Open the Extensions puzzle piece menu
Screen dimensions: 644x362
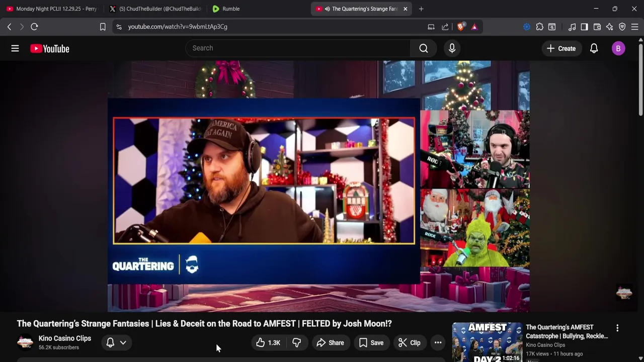[539, 27]
